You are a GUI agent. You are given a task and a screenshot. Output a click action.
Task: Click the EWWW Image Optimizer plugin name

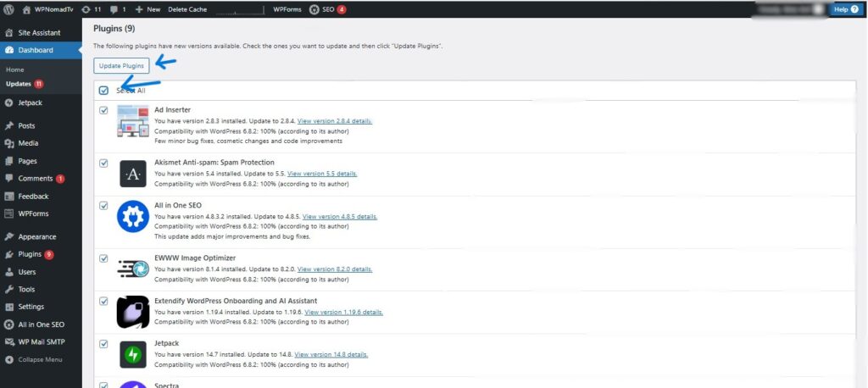(x=195, y=258)
